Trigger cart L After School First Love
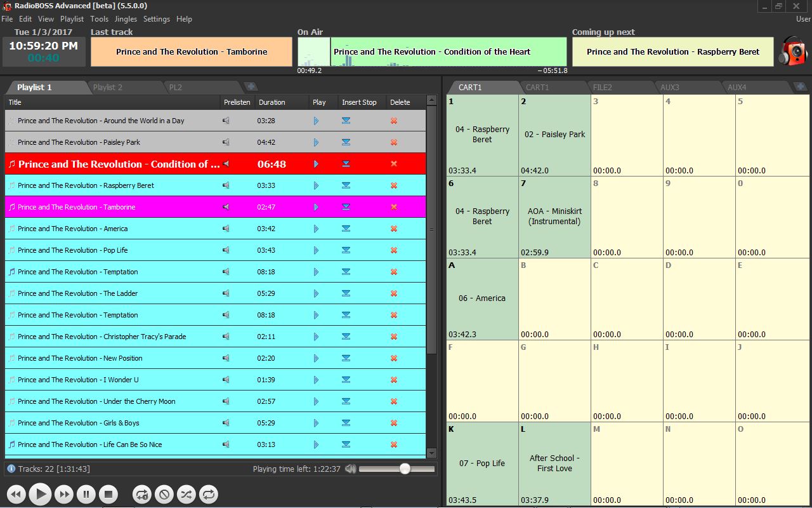 pyautogui.click(x=554, y=463)
